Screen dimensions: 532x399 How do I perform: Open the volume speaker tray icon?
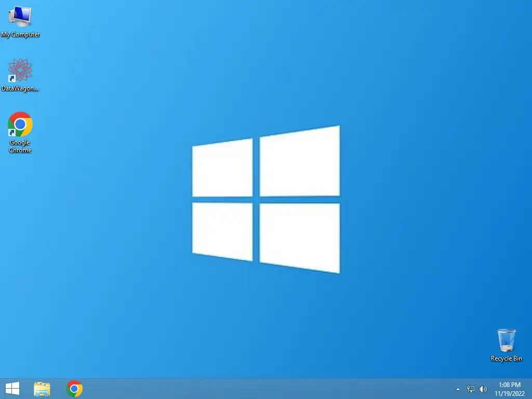[483, 389]
